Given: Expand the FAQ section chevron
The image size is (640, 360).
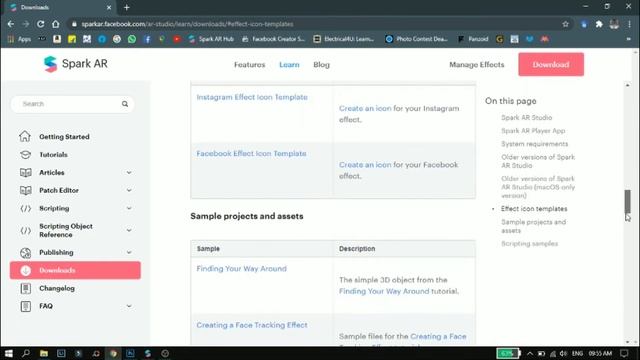Looking at the screenshot, I should pyautogui.click(x=129, y=306).
